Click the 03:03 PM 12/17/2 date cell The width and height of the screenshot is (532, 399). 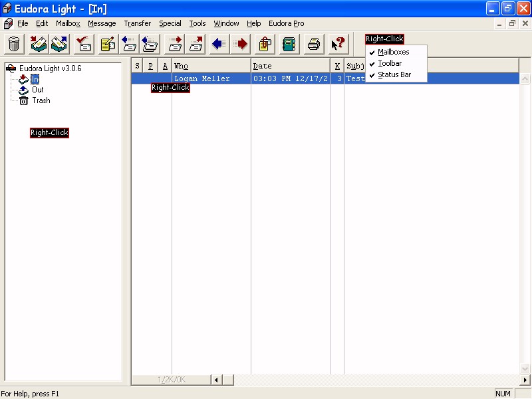click(x=291, y=78)
